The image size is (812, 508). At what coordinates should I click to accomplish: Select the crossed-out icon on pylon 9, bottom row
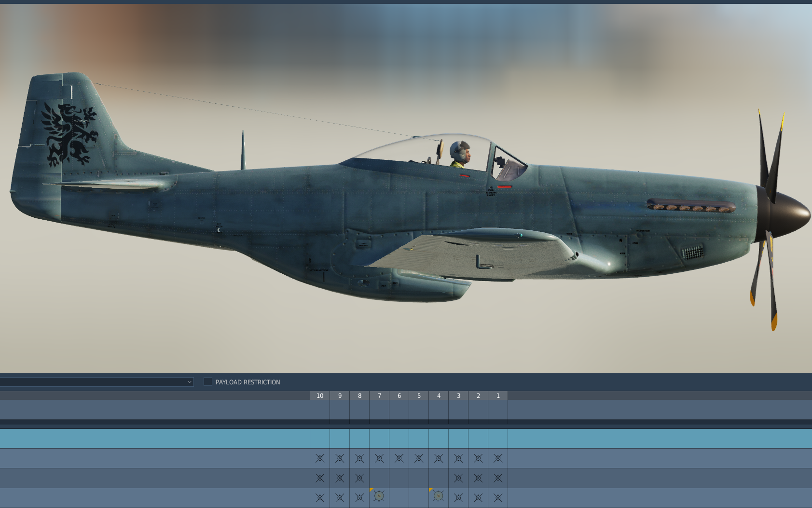tap(339, 497)
